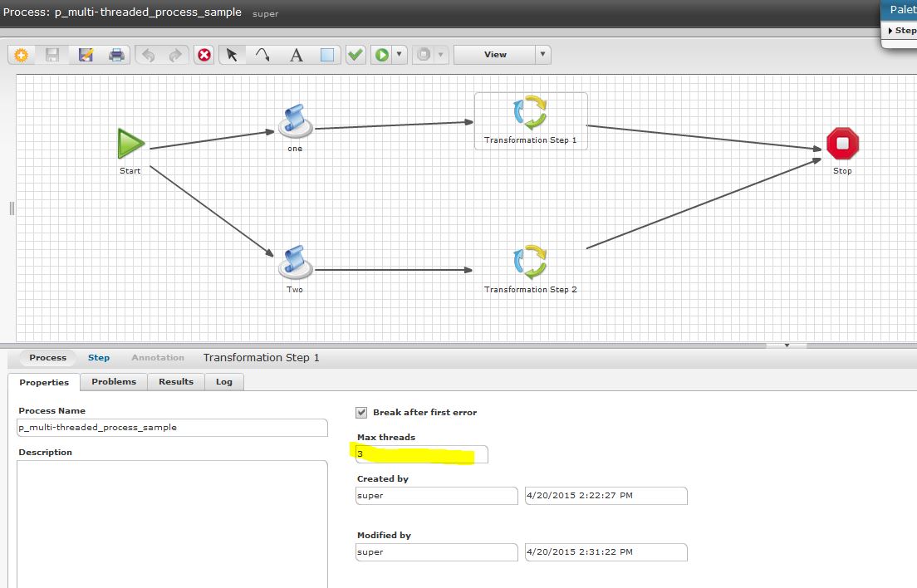Click the Save floppy disk icon

[52, 55]
